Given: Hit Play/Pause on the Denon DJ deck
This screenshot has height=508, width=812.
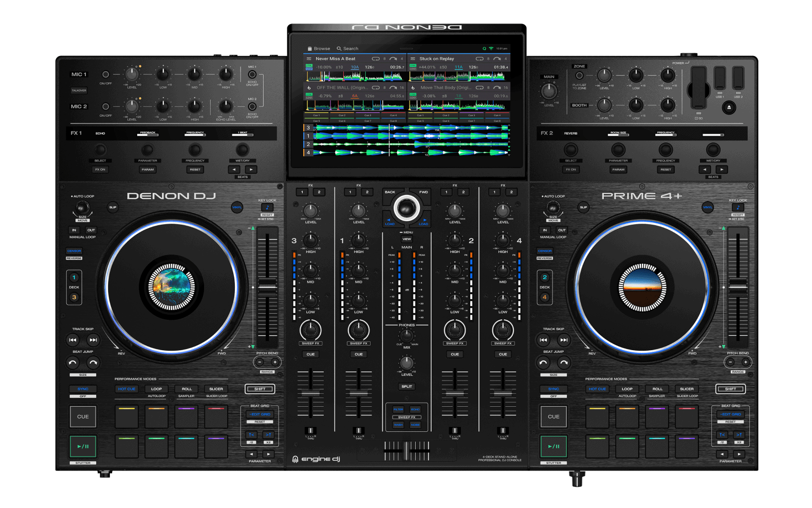Looking at the screenshot, I should click(x=83, y=446).
